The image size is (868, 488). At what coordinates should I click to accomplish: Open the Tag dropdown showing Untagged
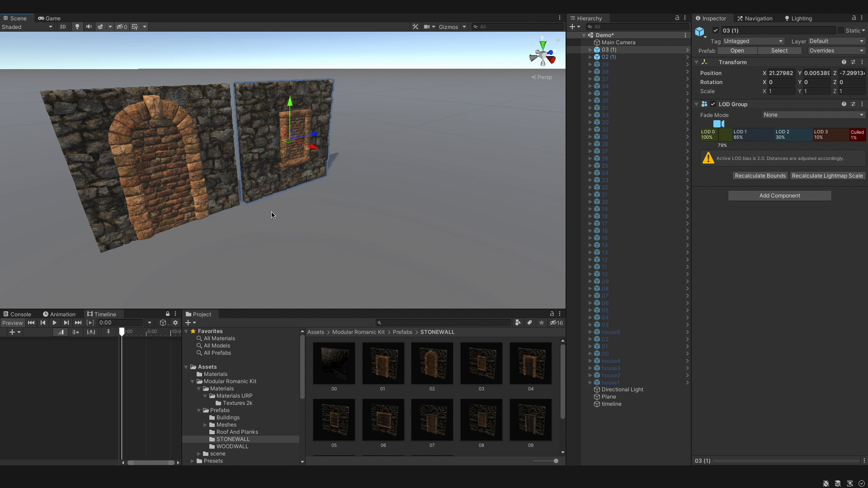(x=754, y=41)
